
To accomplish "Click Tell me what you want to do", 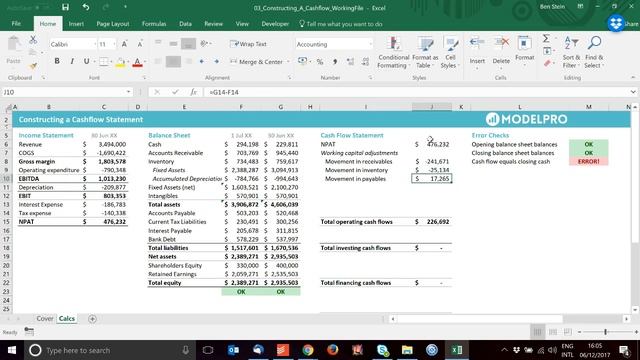I will (x=341, y=24).
